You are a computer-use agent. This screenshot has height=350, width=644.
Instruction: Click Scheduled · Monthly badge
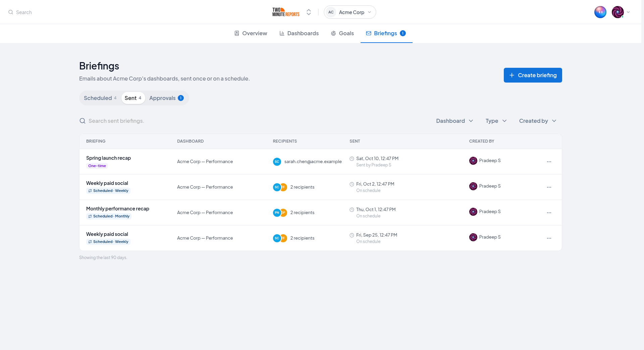coord(109,216)
